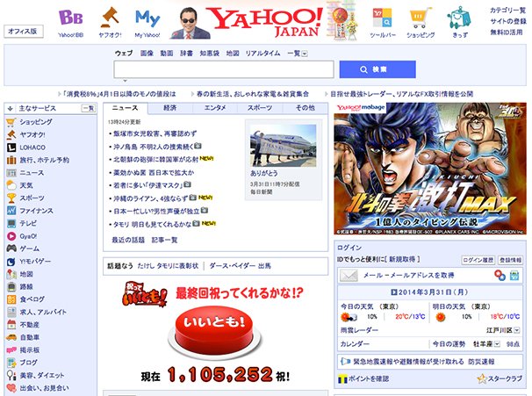This screenshot has height=396, width=532.
Task: Click the 一覧 button in services header
Action: 88,109
